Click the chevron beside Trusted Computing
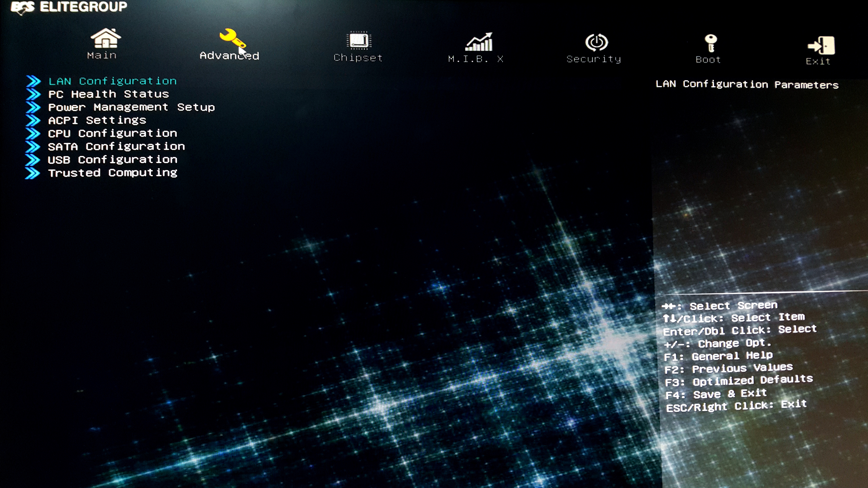 coord(32,173)
